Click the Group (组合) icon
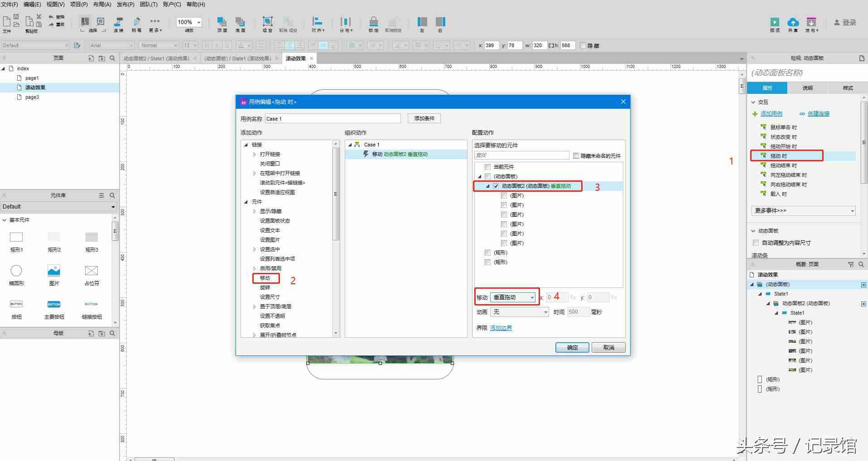Image resolution: width=868 pixels, height=461 pixels. [x=267, y=22]
